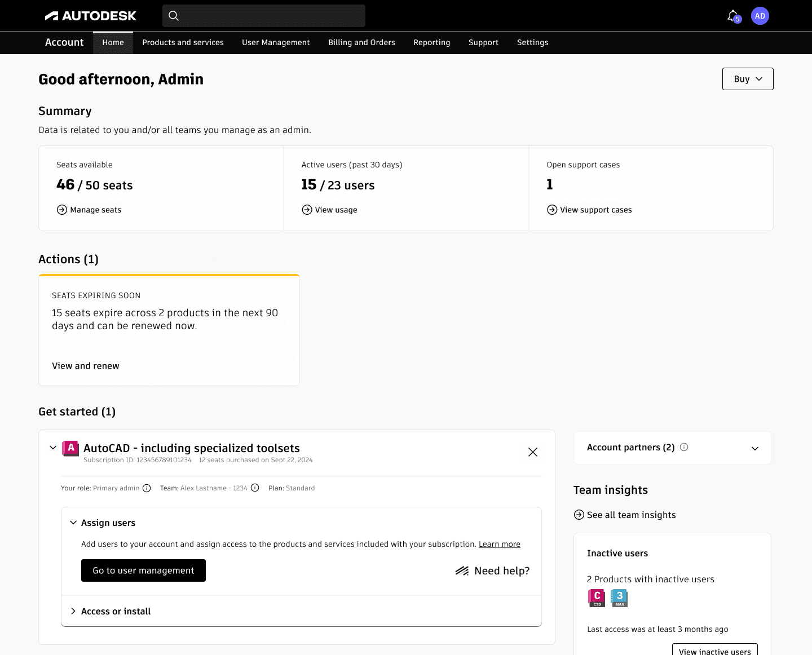Click the View usage arrow icon

point(307,210)
